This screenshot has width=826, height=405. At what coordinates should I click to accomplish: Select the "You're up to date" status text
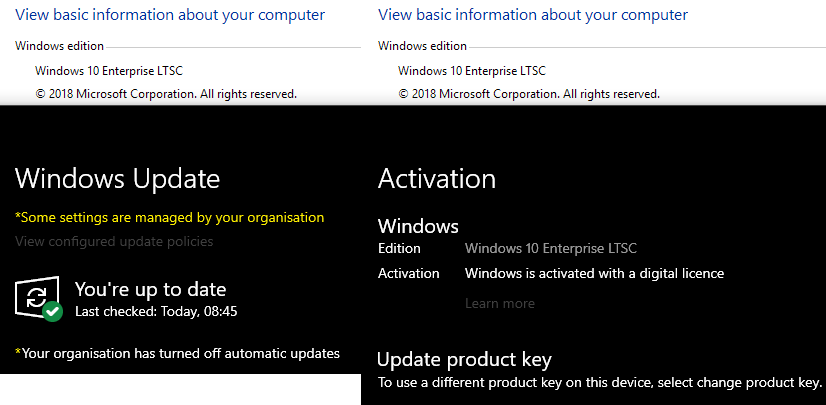click(x=150, y=290)
